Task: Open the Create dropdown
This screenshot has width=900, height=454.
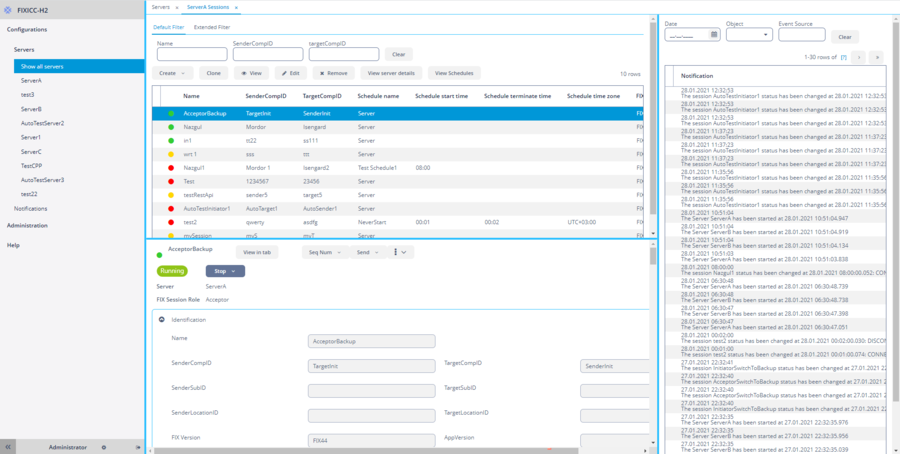Action: coord(174,73)
